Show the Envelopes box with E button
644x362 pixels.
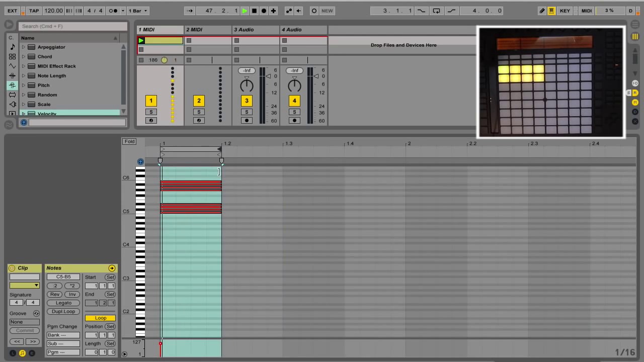click(x=32, y=353)
